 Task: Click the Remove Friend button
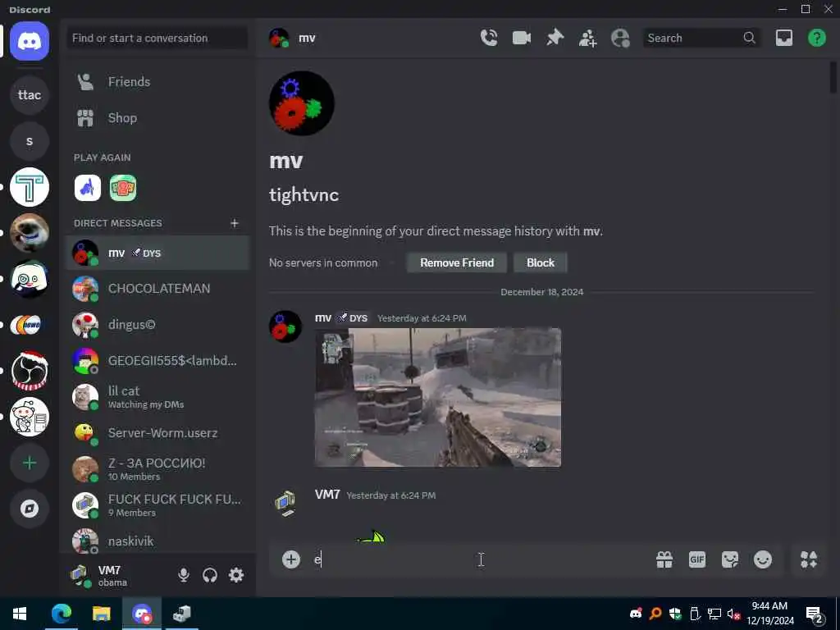click(457, 263)
